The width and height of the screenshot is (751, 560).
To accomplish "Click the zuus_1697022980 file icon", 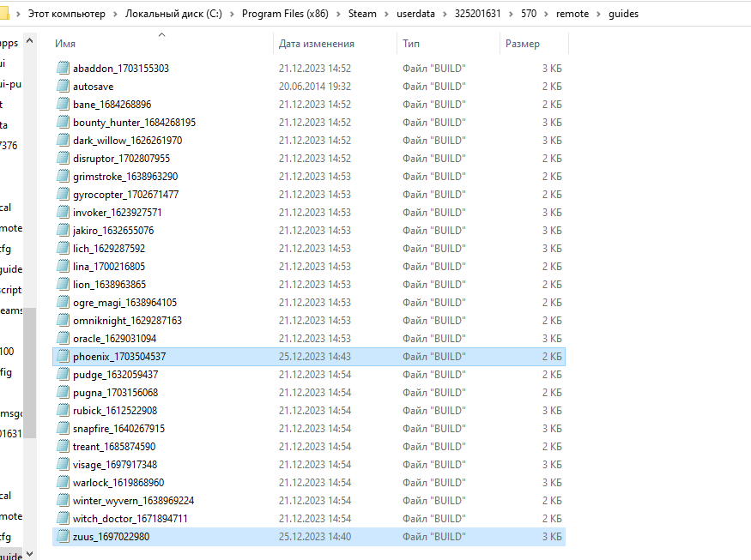I will pos(63,537).
